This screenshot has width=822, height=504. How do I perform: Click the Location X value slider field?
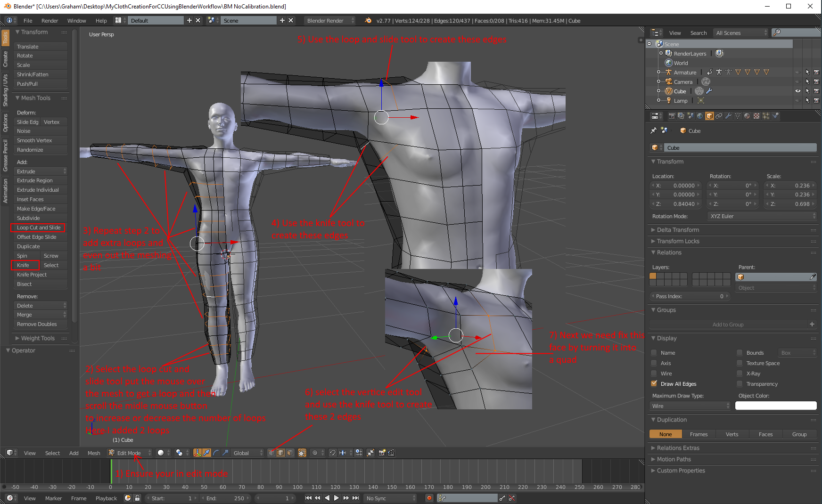point(675,185)
